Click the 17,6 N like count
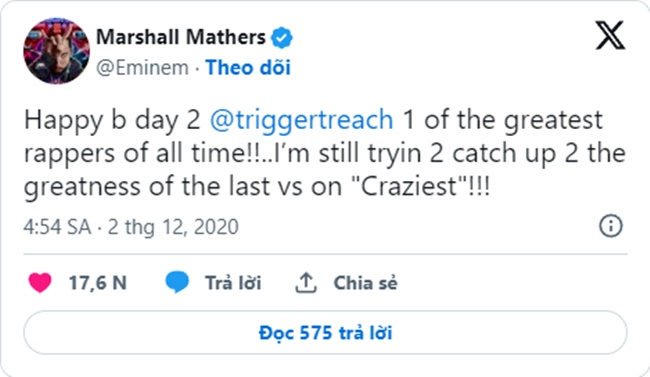This screenshot has width=650, height=377. (97, 283)
